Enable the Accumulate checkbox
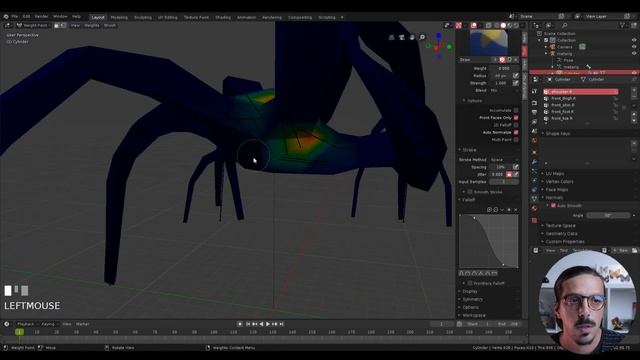 (x=516, y=110)
